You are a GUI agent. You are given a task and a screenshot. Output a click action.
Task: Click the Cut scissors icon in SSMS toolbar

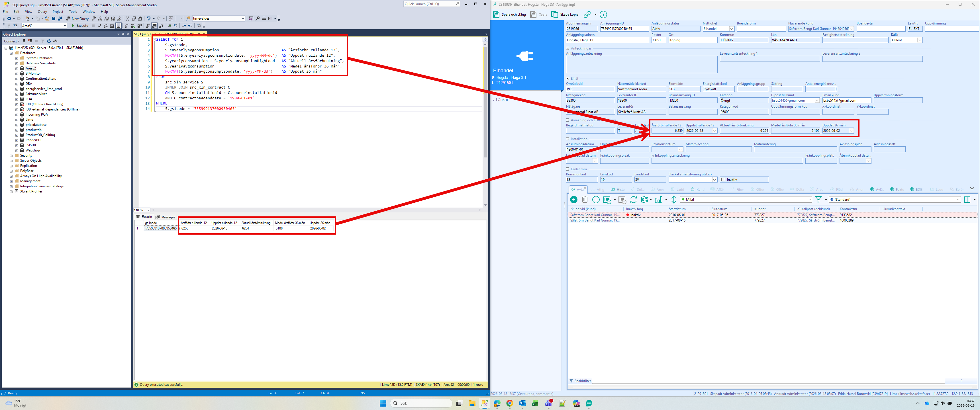tap(128, 19)
